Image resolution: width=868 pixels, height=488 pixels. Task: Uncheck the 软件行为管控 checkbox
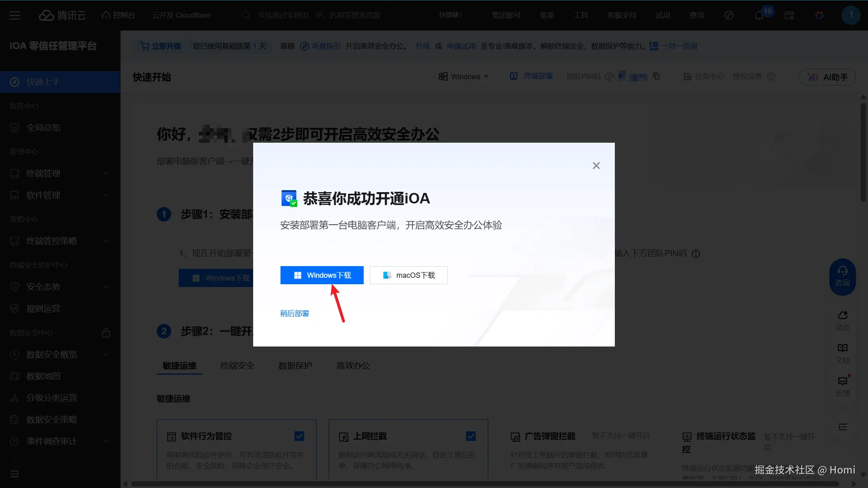[x=299, y=436]
